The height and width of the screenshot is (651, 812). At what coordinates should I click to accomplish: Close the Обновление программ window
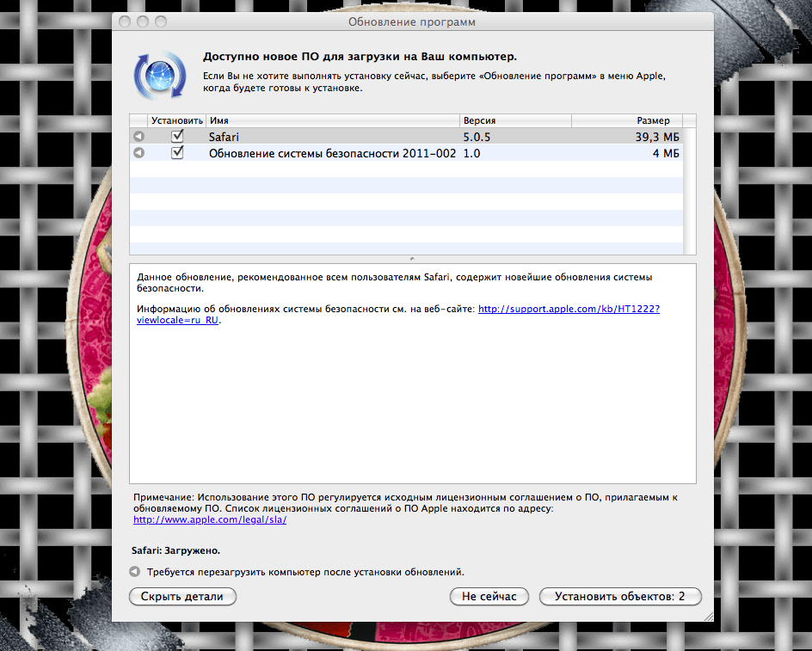(125, 21)
